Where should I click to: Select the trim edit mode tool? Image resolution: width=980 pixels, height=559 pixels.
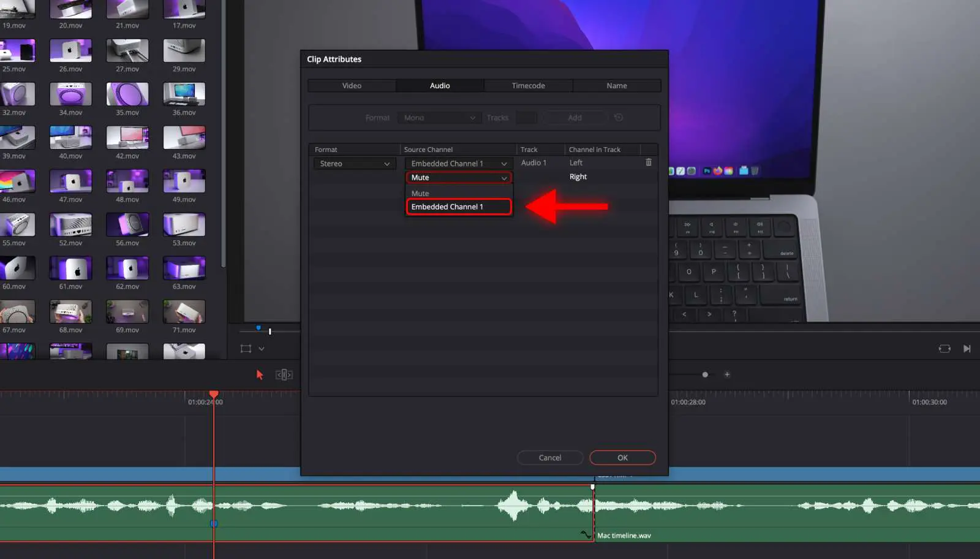[284, 375]
